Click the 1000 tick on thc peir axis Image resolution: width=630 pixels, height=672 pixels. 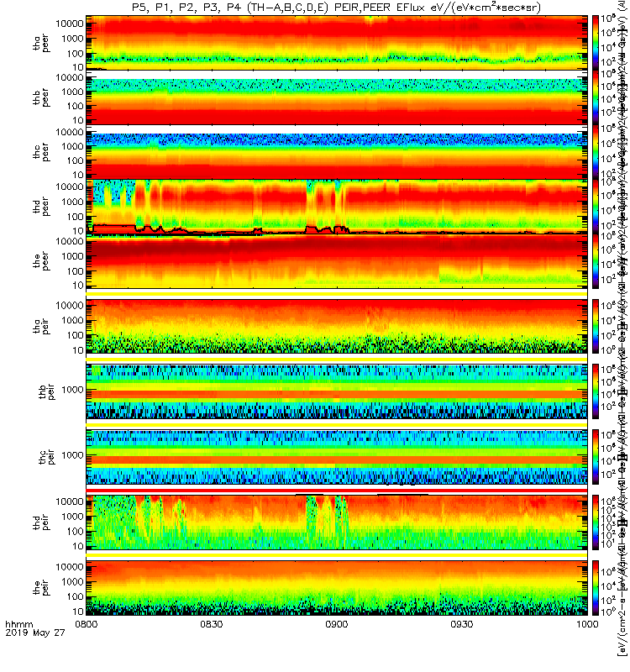pyautogui.click(x=72, y=455)
